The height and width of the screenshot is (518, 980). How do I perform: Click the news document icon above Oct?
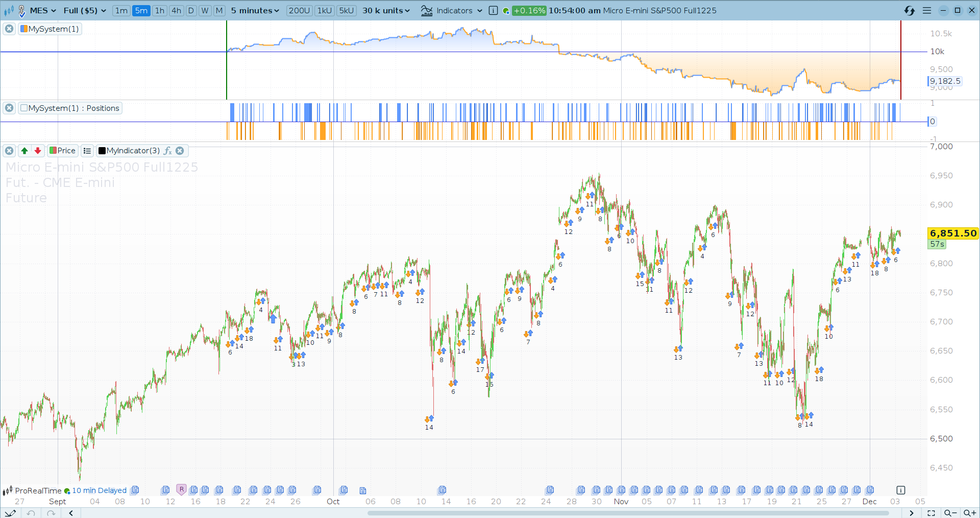(x=344, y=490)
